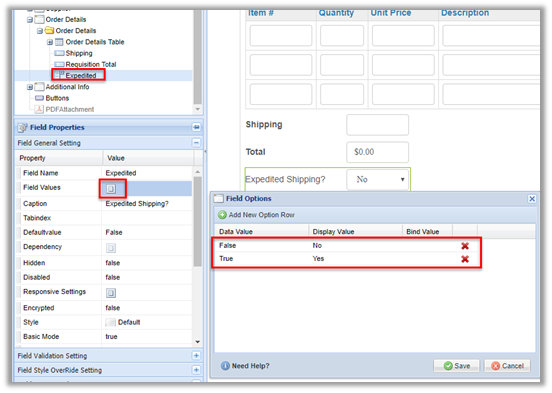Pin the Field Properties panel
Image resolution: width=552 pixels, height=393 pixels.
(x=196, y=127)
